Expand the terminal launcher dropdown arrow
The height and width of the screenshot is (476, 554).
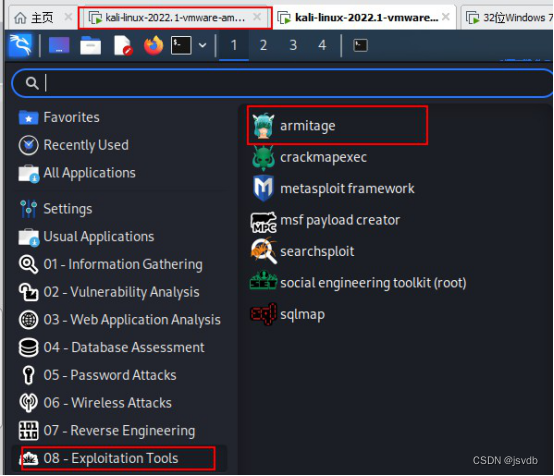click(x=202, y=45)
